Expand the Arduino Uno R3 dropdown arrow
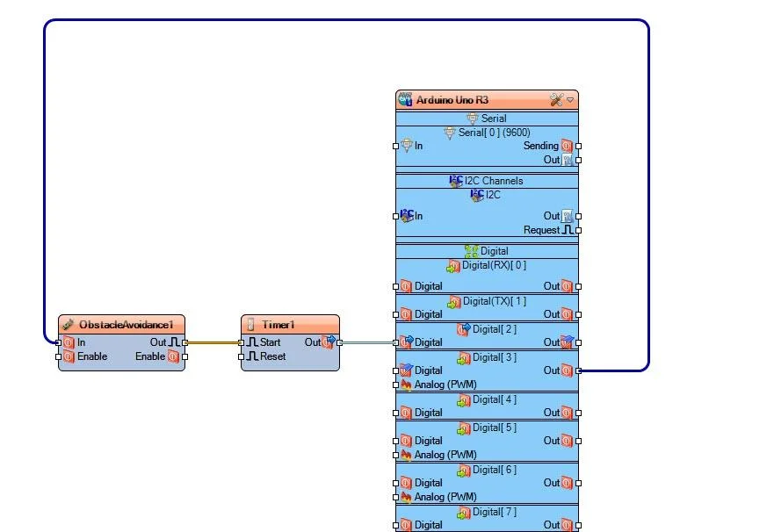 [x=570, y=100]
